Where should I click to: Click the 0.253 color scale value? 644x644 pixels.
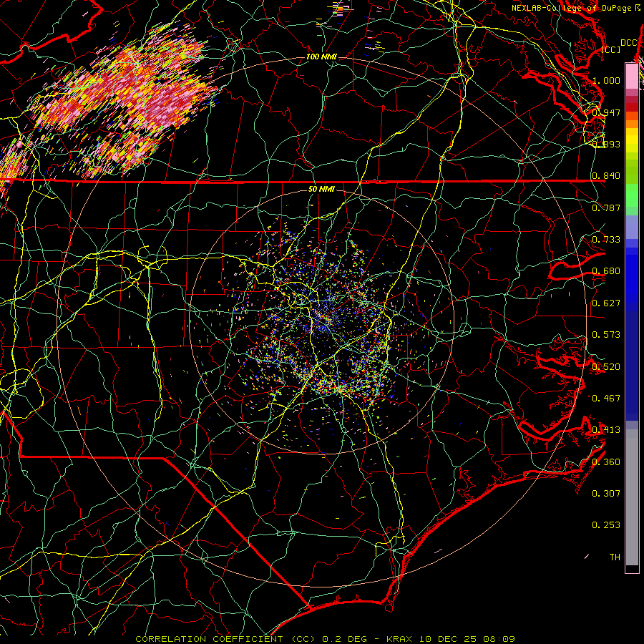click(x=606, y=525)
